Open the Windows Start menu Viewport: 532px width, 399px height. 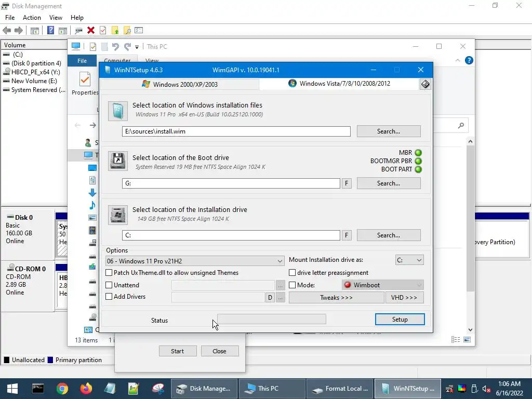(x=12, y=389)
